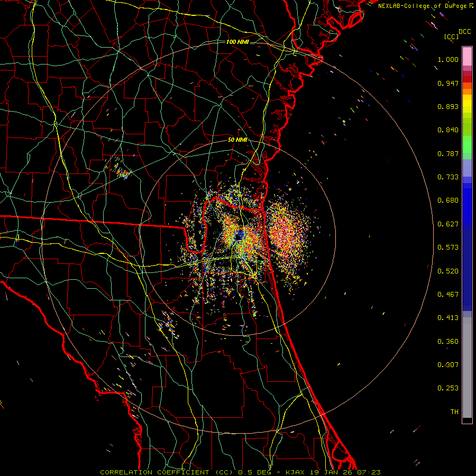The image size is (476, 476).
Task: Click the DCC product label above the legend
Action: 465,32
